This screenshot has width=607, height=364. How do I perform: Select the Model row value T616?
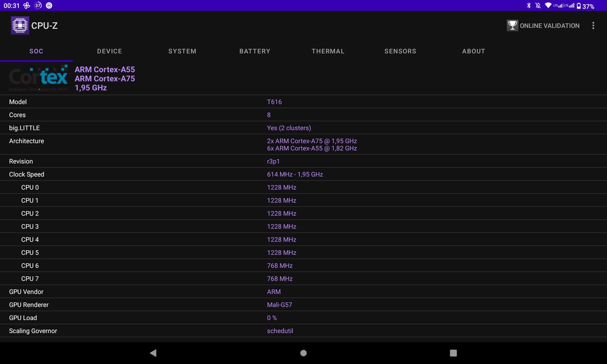(274, 102)
